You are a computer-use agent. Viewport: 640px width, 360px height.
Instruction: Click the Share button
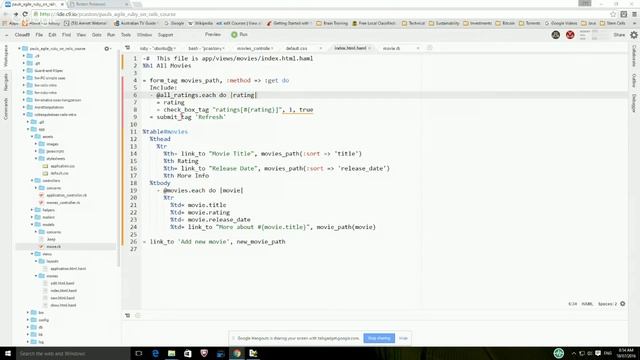coord(619,35)
